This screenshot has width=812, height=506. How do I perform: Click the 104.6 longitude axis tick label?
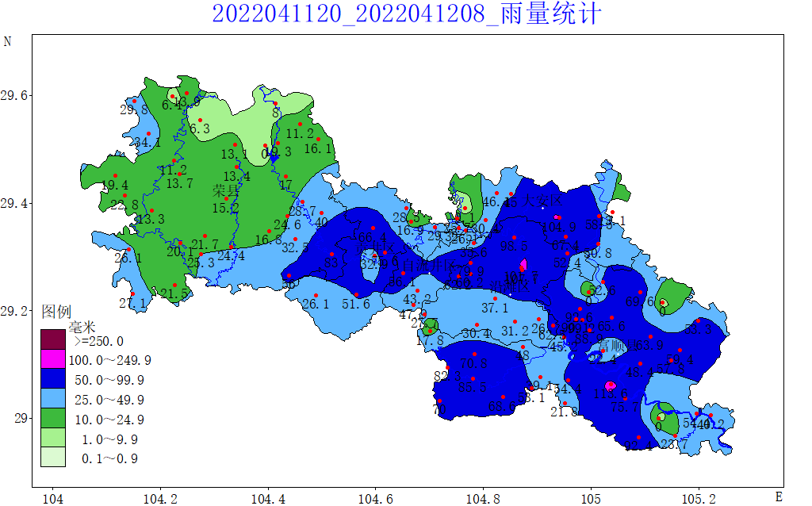coord(375,497)
